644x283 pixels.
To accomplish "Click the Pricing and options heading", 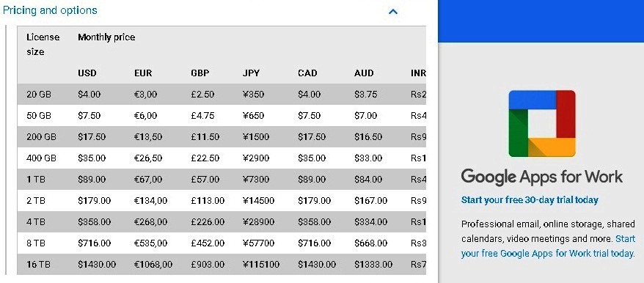I will tap(50, 10).
